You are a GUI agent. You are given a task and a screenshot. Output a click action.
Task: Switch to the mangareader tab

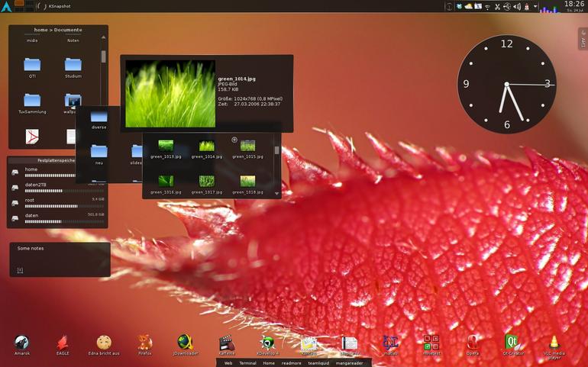(349, 363)
